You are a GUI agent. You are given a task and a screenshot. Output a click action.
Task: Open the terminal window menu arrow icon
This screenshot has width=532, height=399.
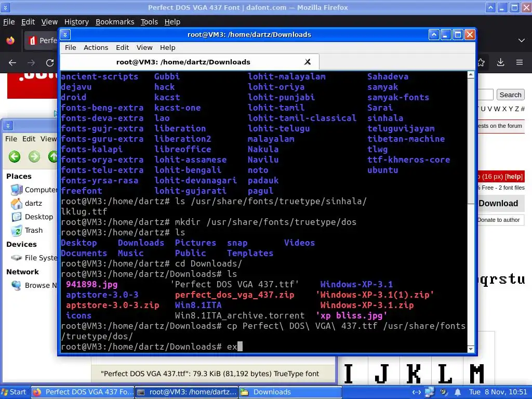(65, 34)
